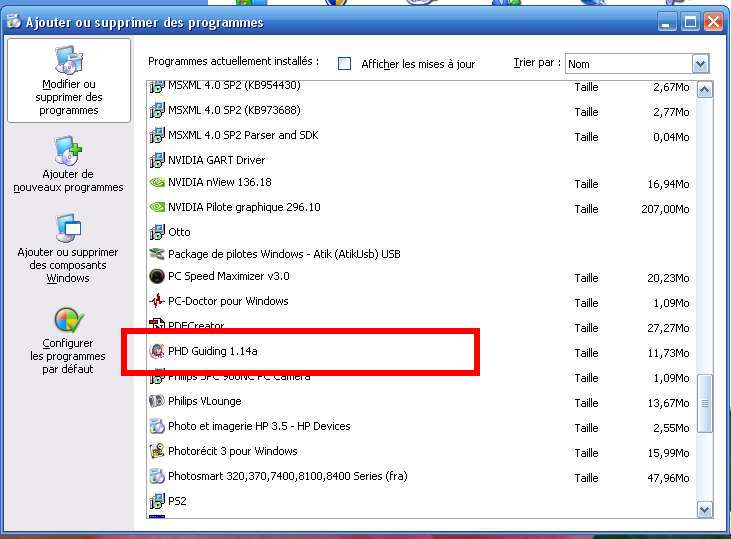
Task: Minimize the Ajouter ou supprimer window
Action: pyautogui.click(x=666, y=21)
